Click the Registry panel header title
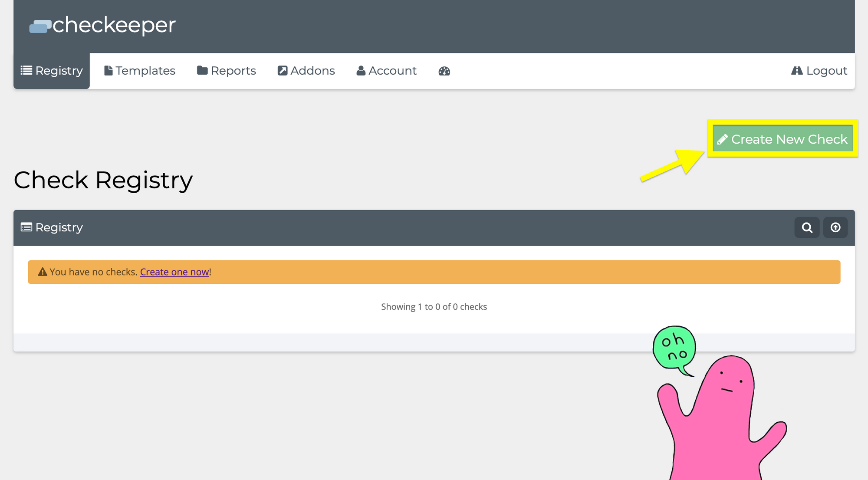The width and height of the screenshot is (868, 480). coord(52,227)
